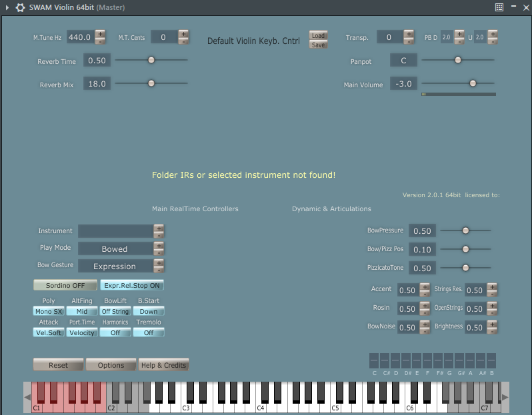Viewport: 532px width, 415px height.
Task: Shift keyboard right with the arrow
Action: 505,397
